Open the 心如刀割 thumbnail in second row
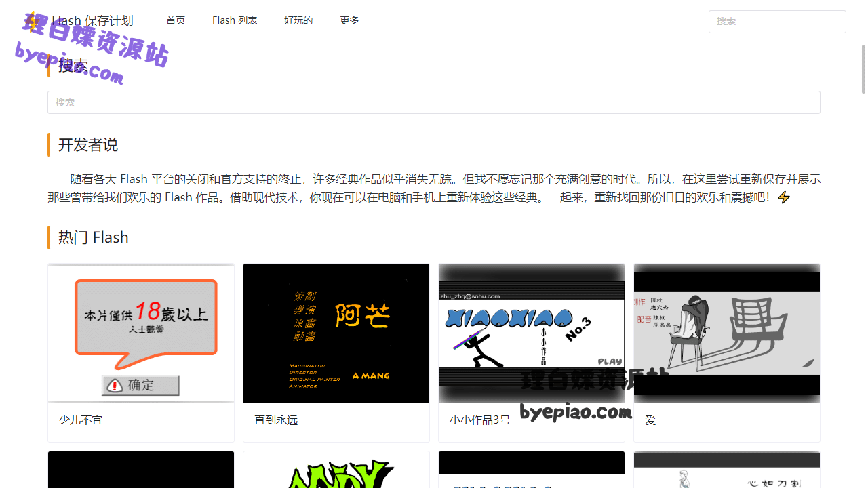This screenshot has height=488, width=868. (x=727, y=470)
